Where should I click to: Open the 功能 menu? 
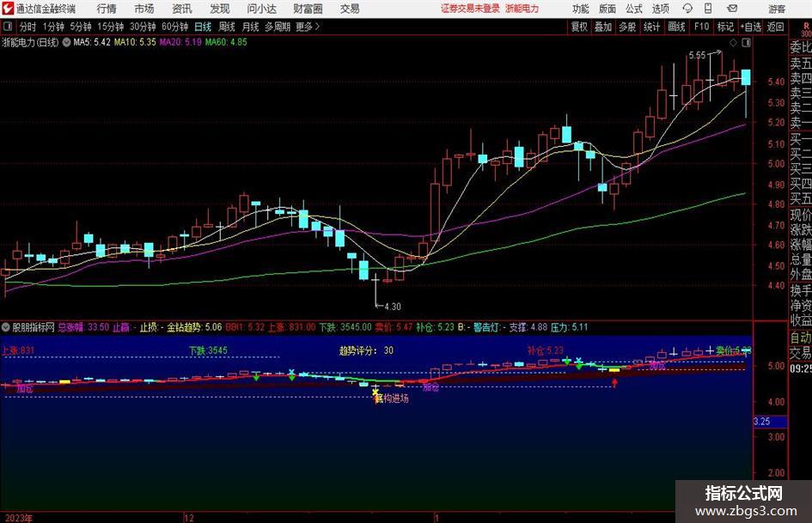(x=581, y=9)
